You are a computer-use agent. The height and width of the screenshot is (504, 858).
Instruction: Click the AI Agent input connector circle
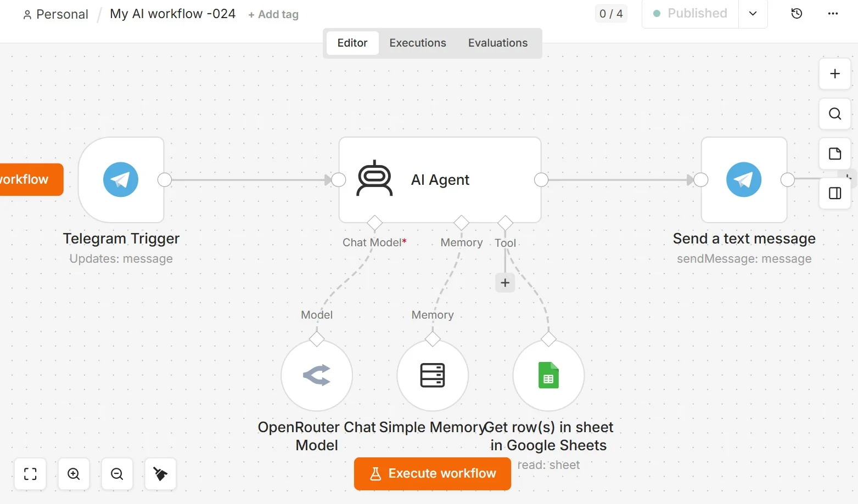click(339, 180)
